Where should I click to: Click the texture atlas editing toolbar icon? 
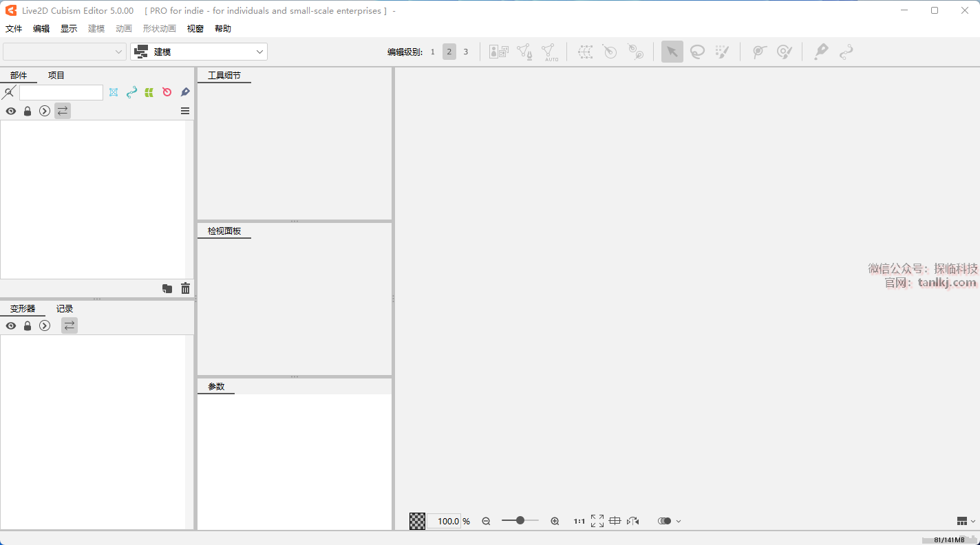[499, 52]
